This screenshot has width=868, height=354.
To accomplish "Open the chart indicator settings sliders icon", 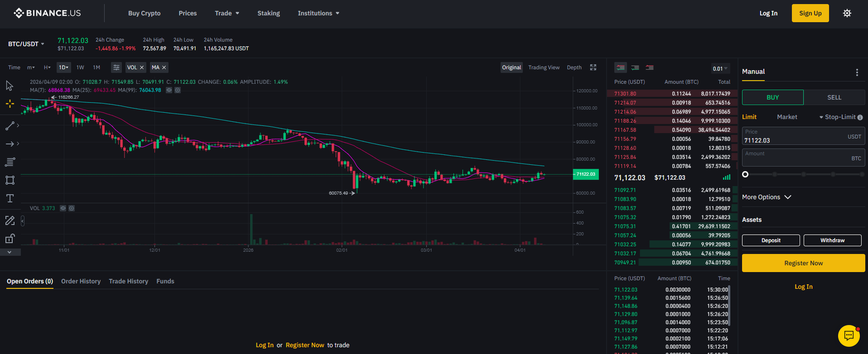I will (116, 67).
